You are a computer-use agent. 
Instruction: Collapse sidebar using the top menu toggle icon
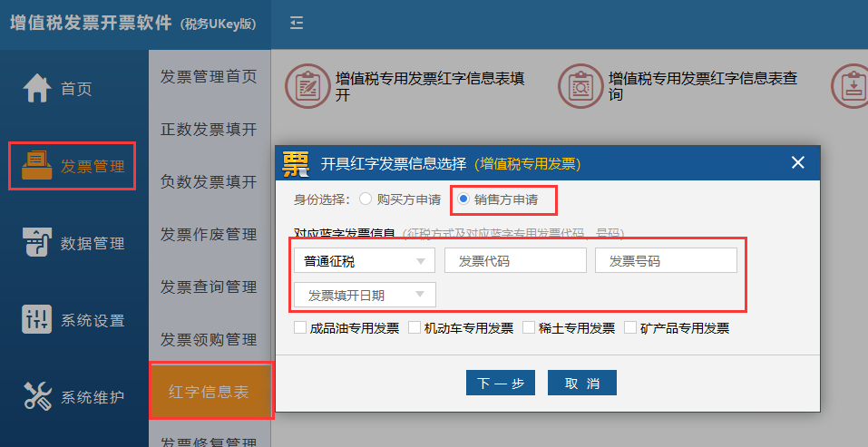[297, 24]
